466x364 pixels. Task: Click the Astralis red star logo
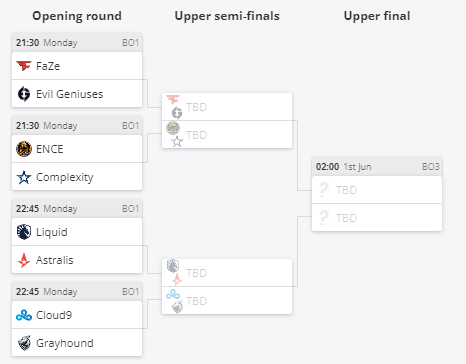(24, 260)
